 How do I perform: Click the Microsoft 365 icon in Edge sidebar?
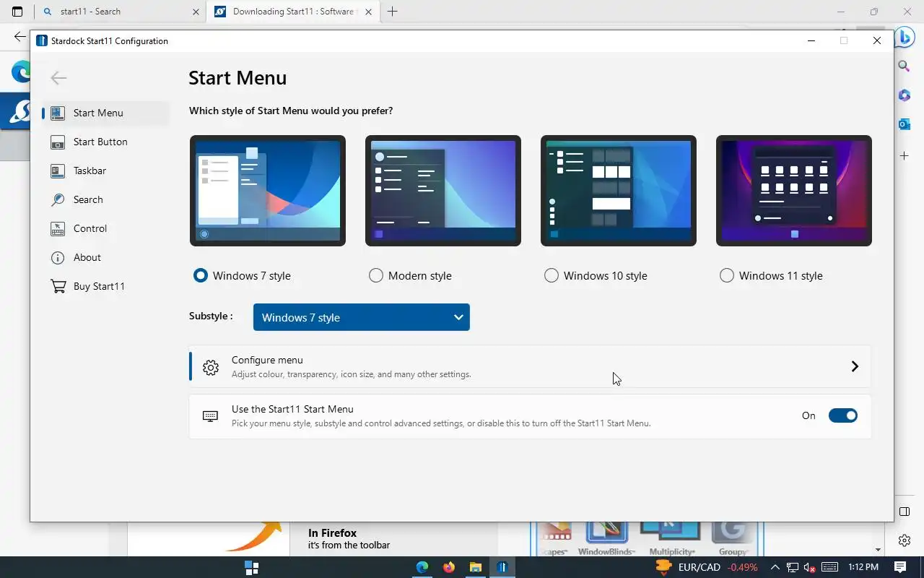pyautogui.click(x=904, y=95)
